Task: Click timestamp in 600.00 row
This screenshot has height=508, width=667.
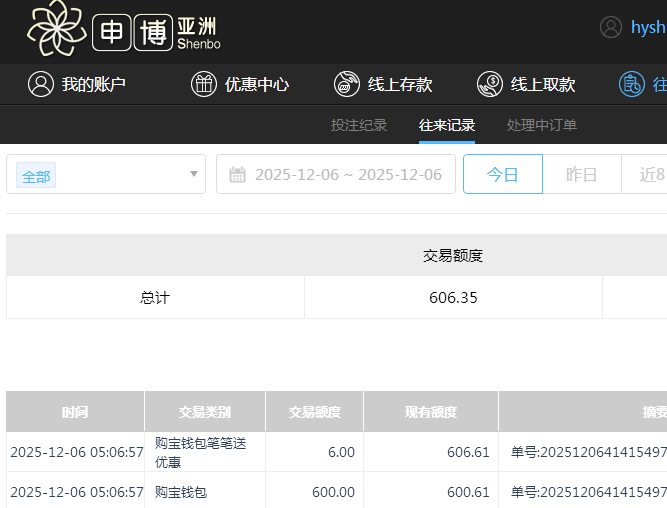Action: [77, 492]
